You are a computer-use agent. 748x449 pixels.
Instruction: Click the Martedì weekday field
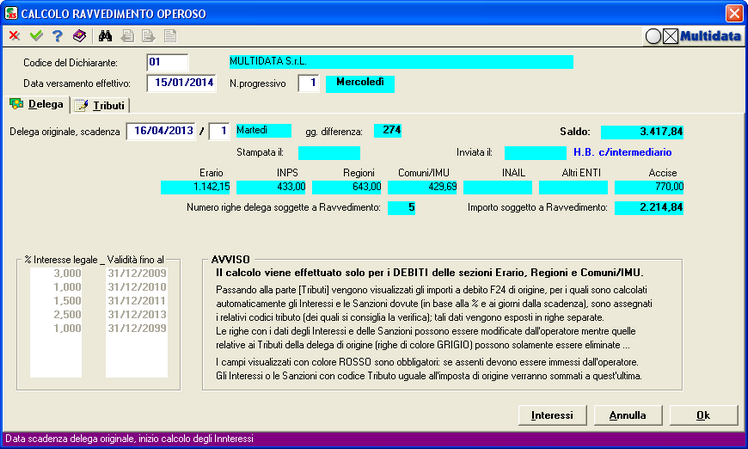(264, 130)
